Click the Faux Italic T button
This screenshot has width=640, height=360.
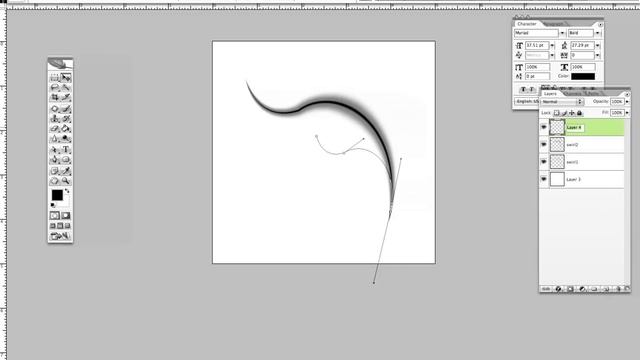(532, 89)
